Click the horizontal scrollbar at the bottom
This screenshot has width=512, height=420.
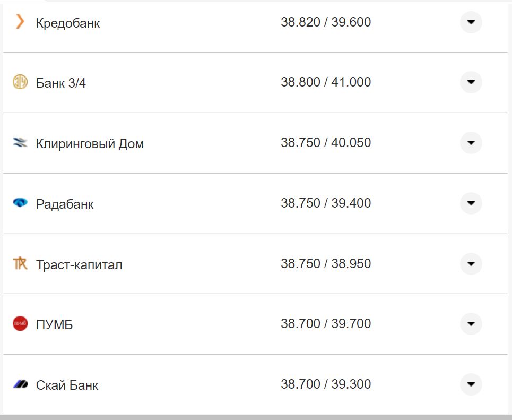[x=255, y=417]
